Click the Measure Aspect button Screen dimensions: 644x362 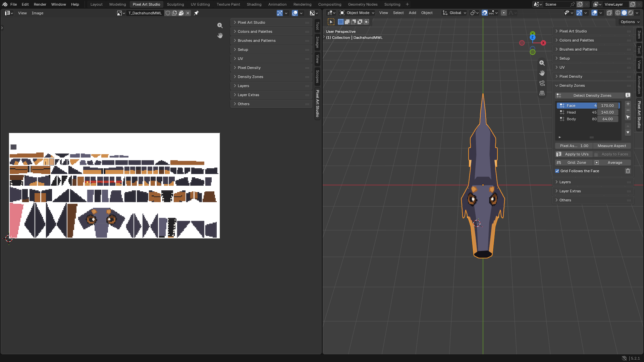[x=612, y=146]
